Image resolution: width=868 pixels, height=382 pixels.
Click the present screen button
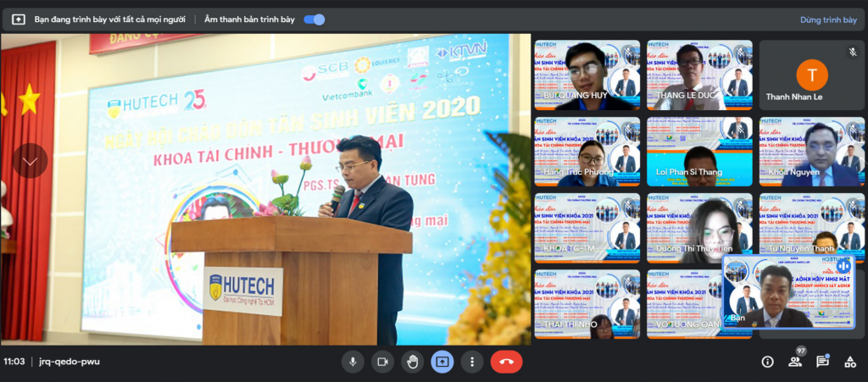coord(442,362)
